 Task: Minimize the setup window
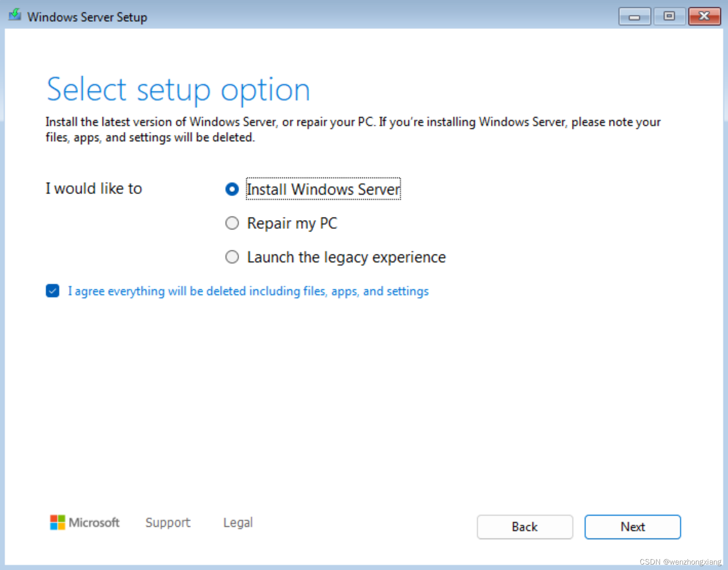point(634,16)
